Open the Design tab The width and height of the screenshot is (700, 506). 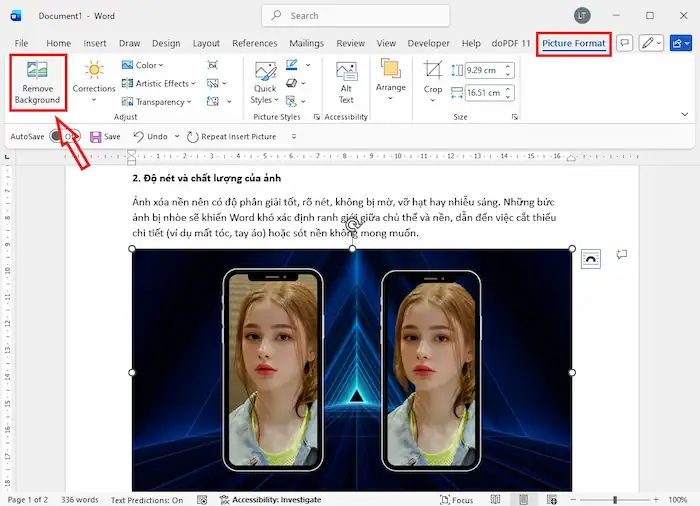click(x=166, y=43)
